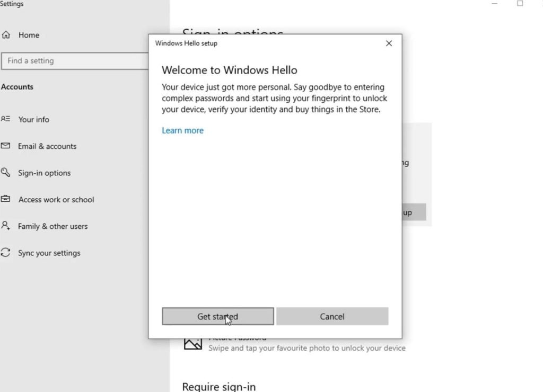Cancel the Windows Hello setup

332,316
